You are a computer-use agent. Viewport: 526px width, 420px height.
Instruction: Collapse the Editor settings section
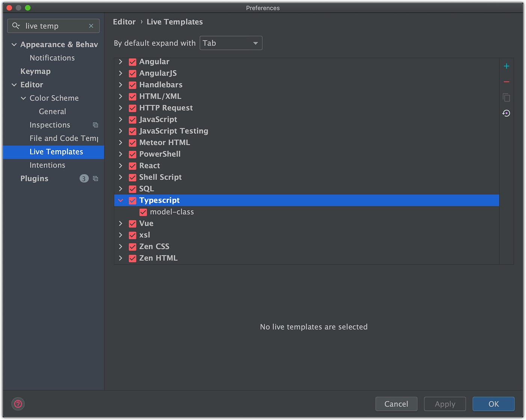(x=14, y=85)
